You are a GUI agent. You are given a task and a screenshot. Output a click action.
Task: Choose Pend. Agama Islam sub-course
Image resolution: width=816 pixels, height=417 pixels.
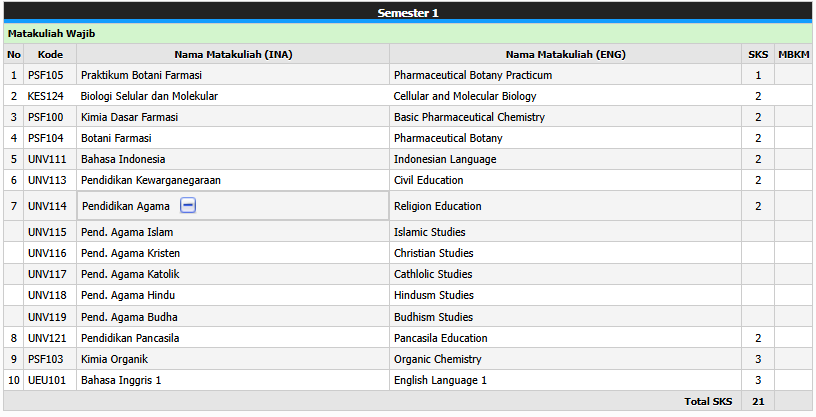click(x=127, y=232)
